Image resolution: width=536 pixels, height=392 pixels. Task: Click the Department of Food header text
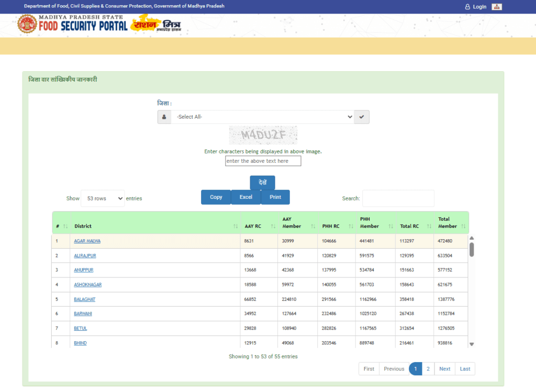[x=124, y=6]
